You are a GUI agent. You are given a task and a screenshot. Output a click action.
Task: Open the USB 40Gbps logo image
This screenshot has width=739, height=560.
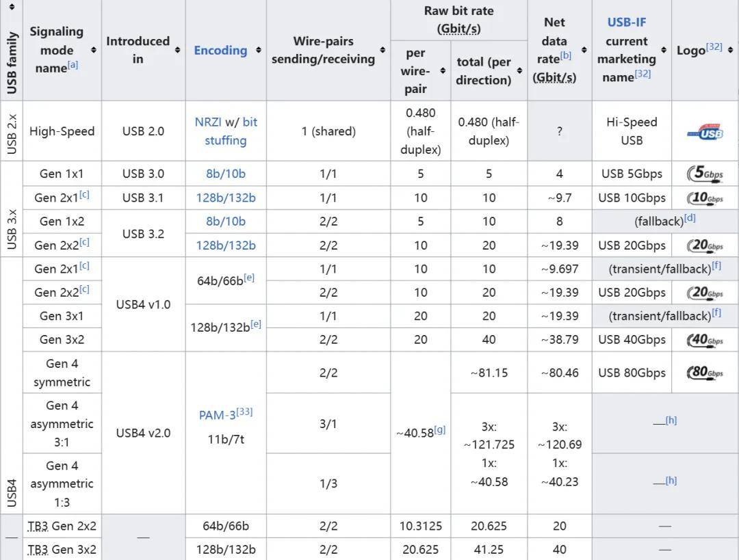pyautogui.click(x=705, y=340)
